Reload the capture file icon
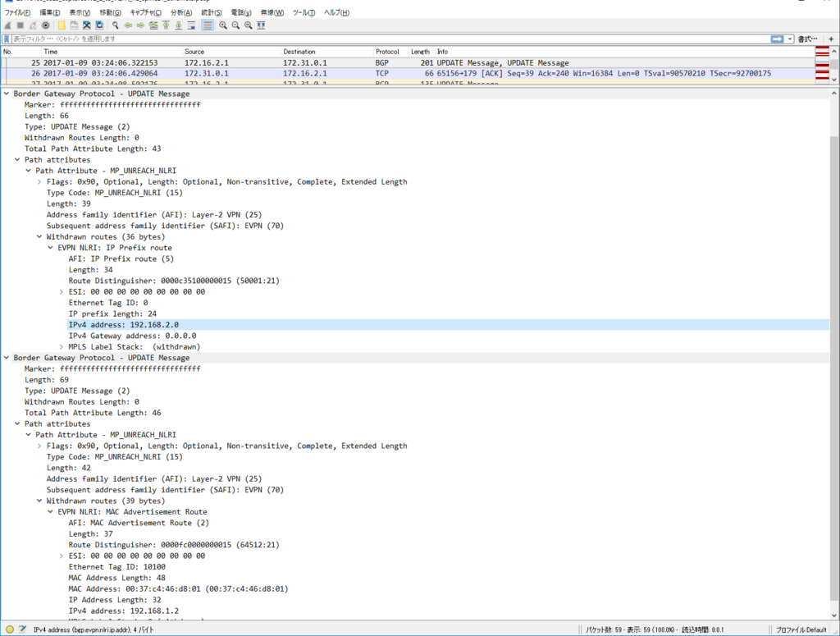Screen dimensions: 840x636 [99, 25]
